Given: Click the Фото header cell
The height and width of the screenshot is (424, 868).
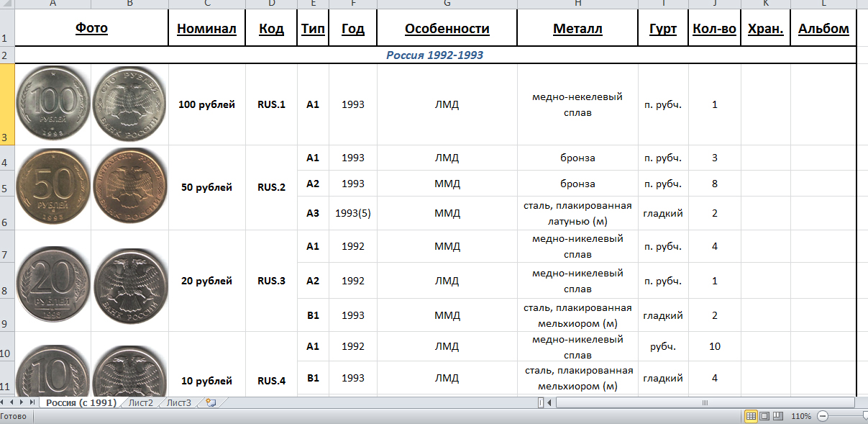Looking at the screenshot, I should coord(91,28).
